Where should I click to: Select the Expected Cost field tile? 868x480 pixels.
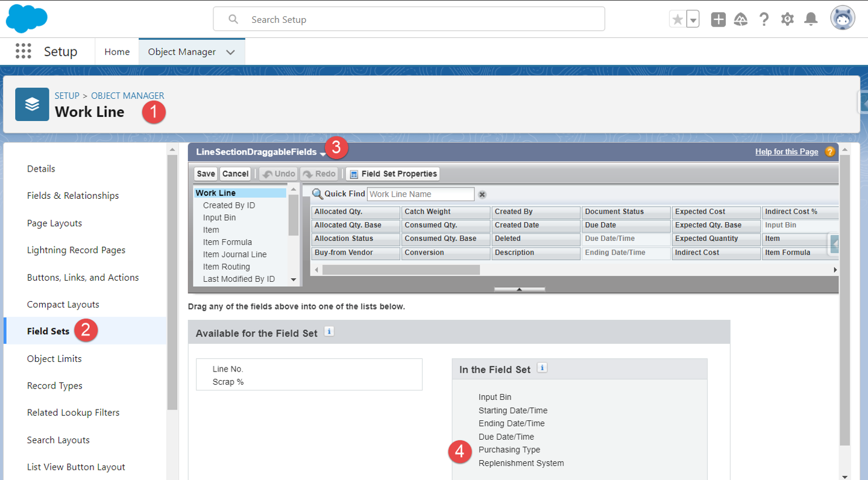[x=716, y=212]
